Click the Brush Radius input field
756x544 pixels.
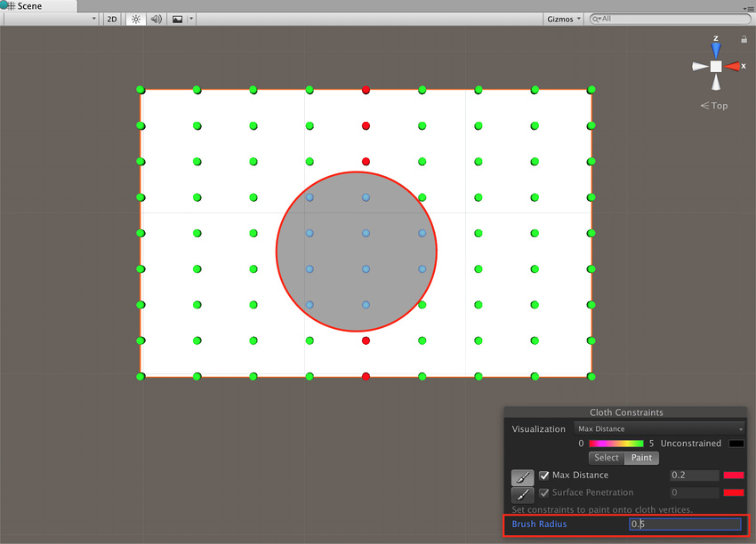coord(685,525)
